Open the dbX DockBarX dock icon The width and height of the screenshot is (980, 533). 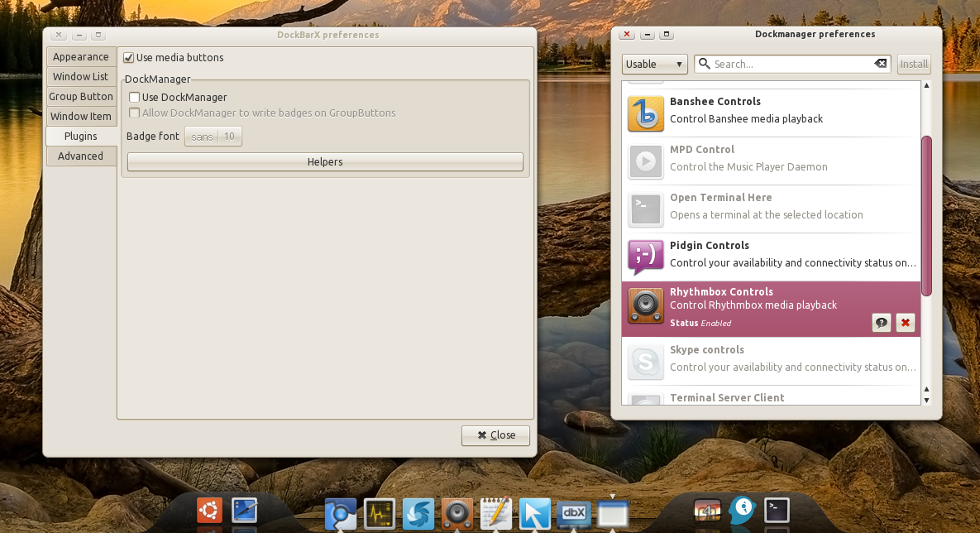pos(574,514)
